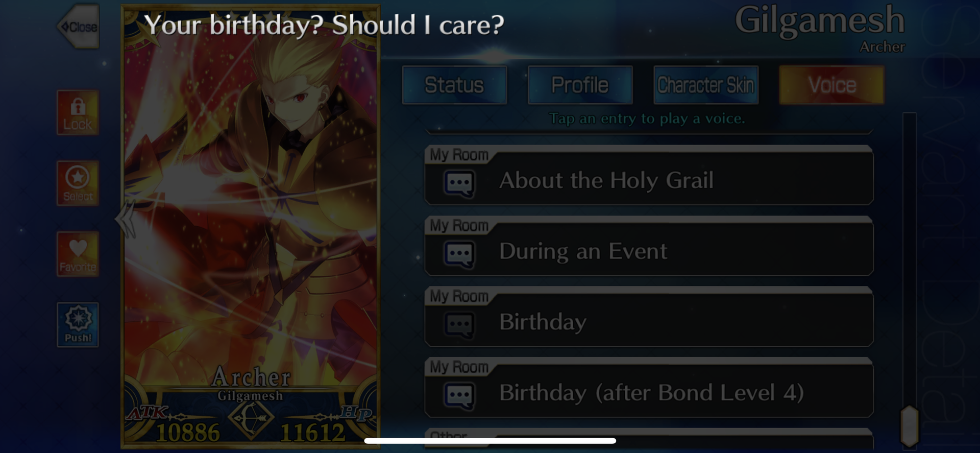The height and width of the screenshot is (453, 980).
Task: Click the Close arrow button
Action: tap(79, 27)
